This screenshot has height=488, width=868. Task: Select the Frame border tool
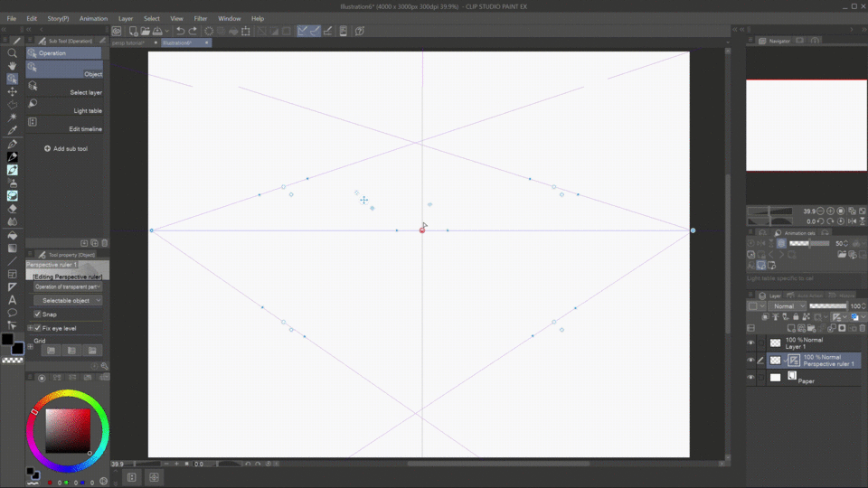(x=12, y=274)
